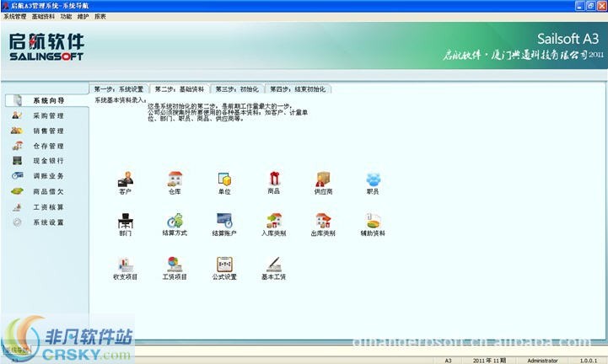Open the 系统管理 menu

(14, 17)
